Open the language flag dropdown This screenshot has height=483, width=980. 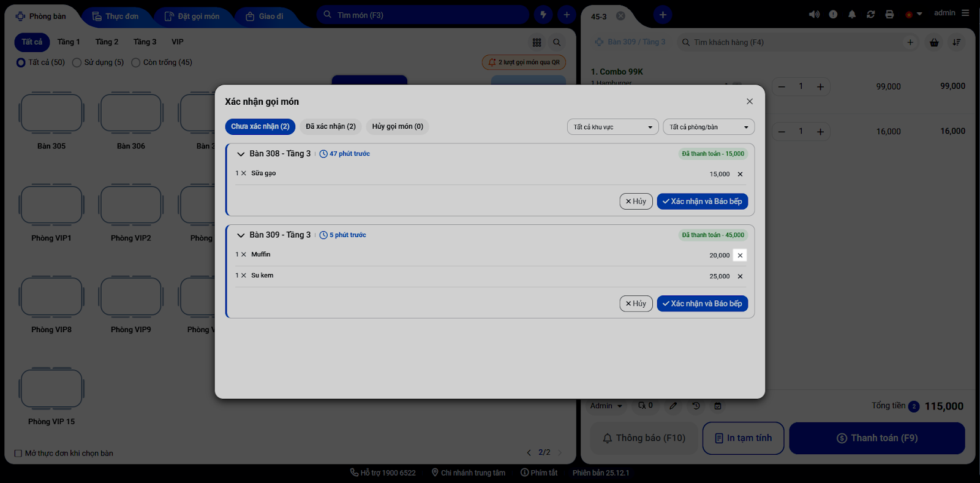coord(913,14)
